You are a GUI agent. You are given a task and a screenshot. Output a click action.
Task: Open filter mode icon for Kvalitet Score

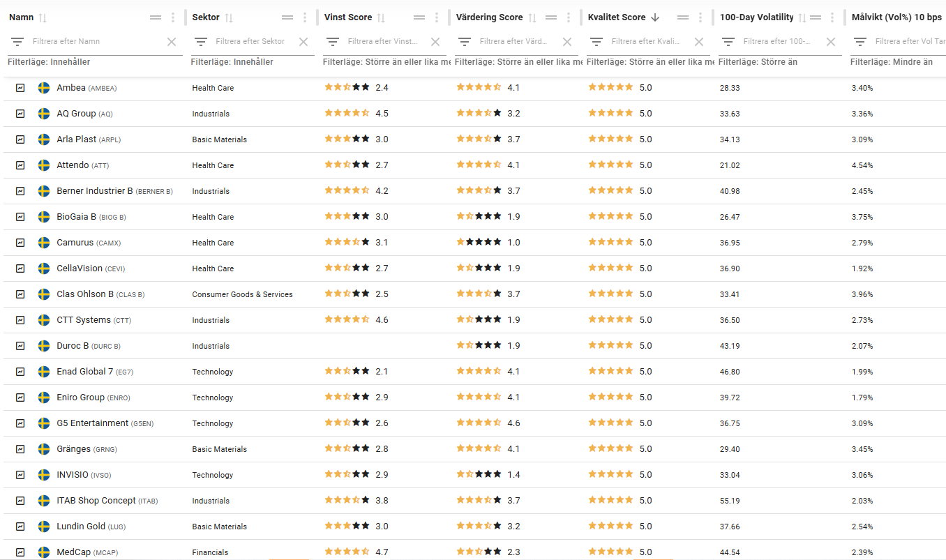(x=597, y=42)
